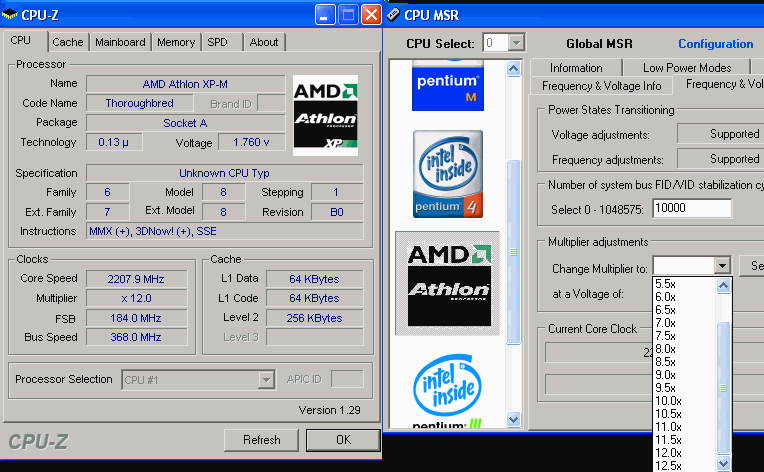Click the AMD Athlon XP logo in CPU-Z
Viewport: 764px width, 472px height.
click(x=325, y=115)
